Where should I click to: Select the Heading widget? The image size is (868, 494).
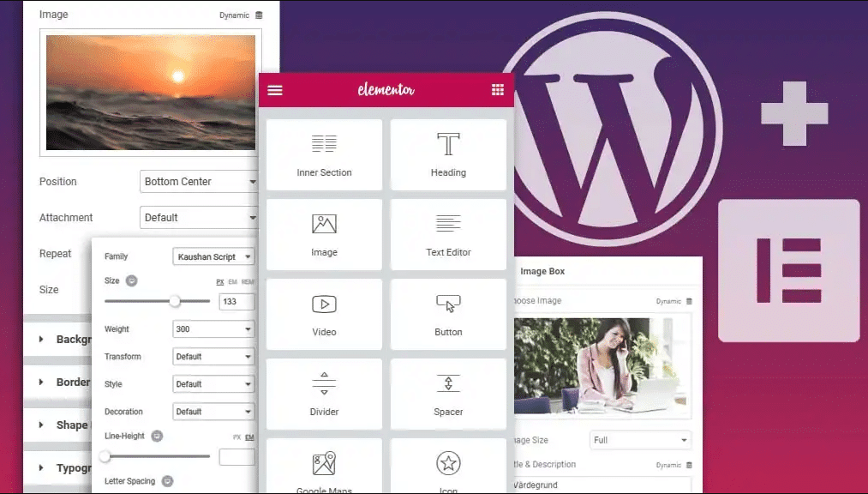448,154
